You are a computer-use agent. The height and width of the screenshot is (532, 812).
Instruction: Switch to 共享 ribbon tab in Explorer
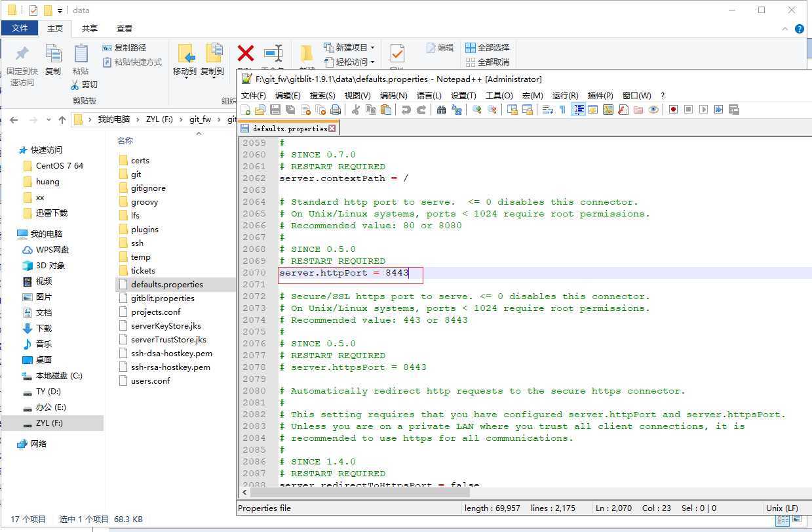pyautogui.click(x=90, y=28)
